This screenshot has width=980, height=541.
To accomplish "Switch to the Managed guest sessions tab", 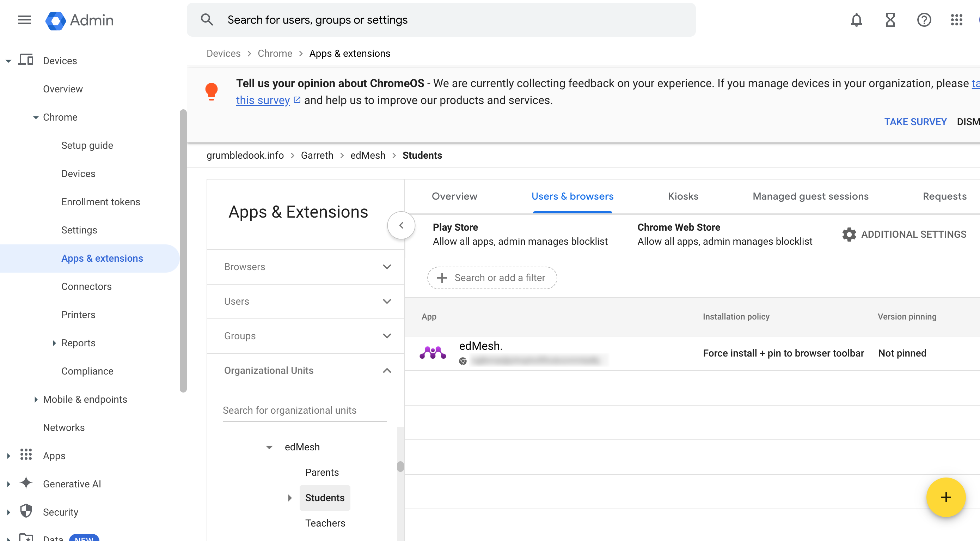I will pyautogui.click(x=810, y=196).
